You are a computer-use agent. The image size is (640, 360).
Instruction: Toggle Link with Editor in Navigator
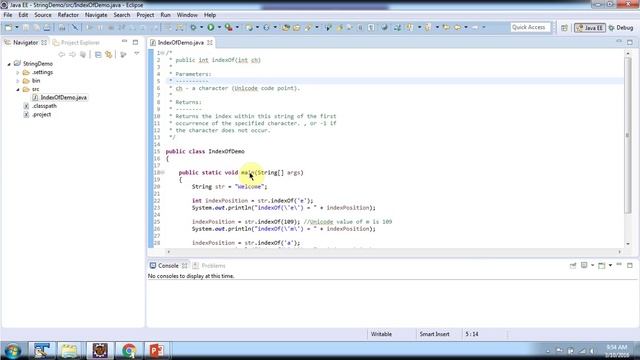click(x=109, y=54)
